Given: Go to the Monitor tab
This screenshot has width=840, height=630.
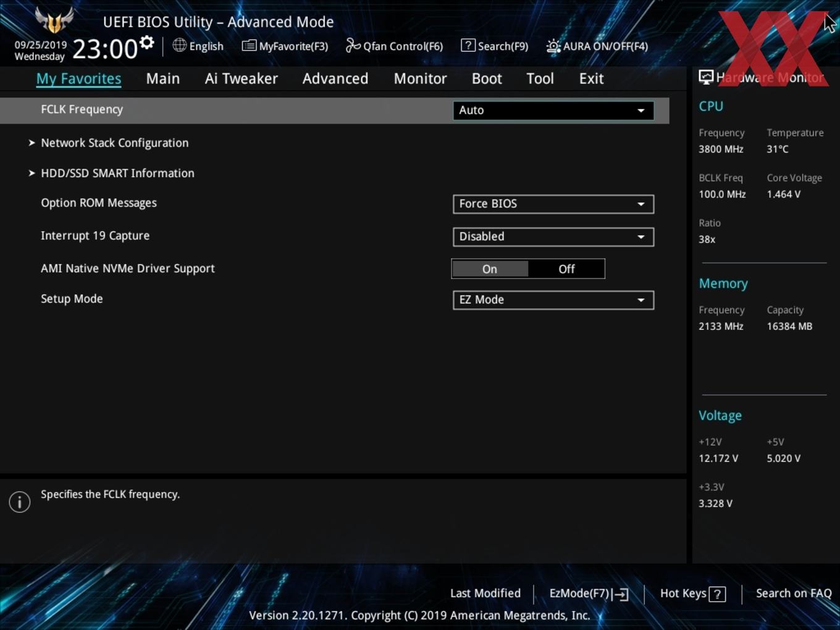Looking at the screenshot, I should tap(420, 78).
